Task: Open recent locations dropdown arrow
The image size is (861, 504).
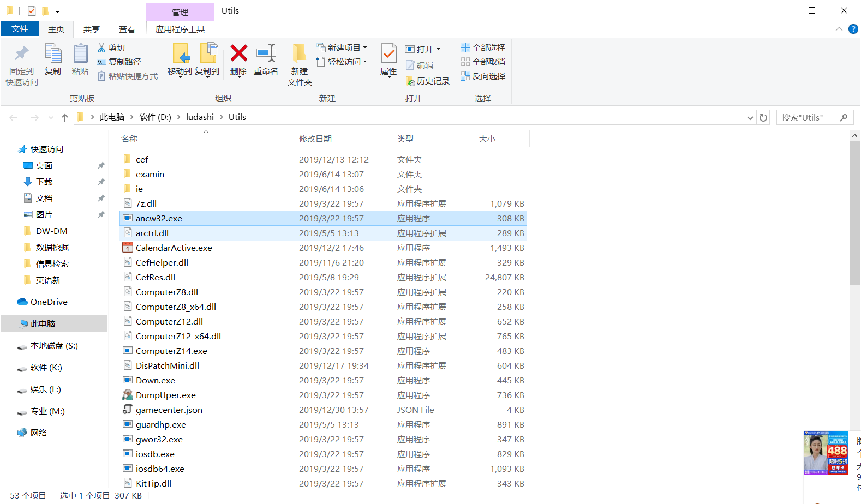Action: [x=51, y=117]
